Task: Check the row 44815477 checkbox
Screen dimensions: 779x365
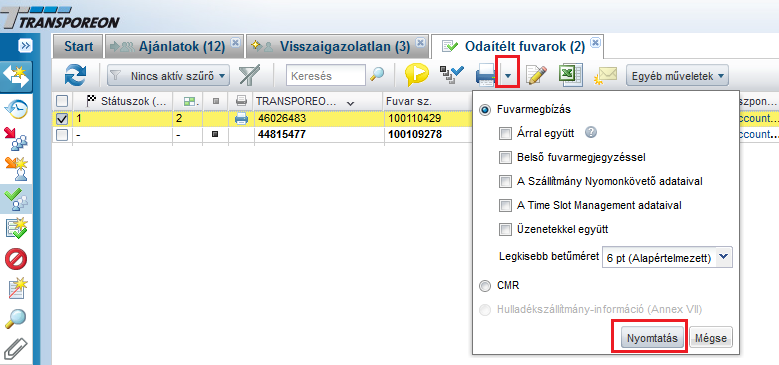Action: coord(62,135)
